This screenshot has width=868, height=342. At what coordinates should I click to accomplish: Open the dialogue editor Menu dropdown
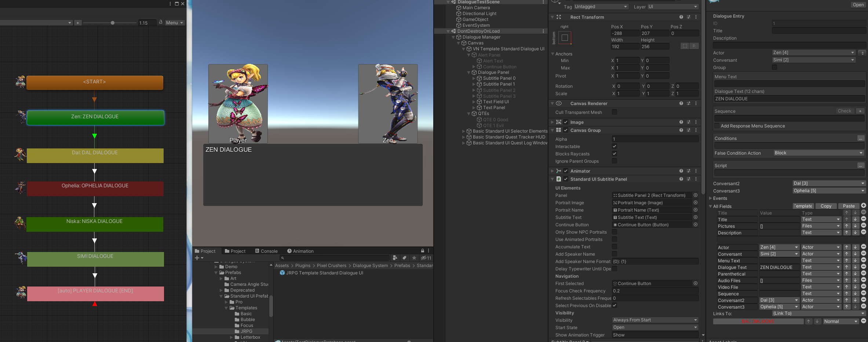tap(174, 22)
